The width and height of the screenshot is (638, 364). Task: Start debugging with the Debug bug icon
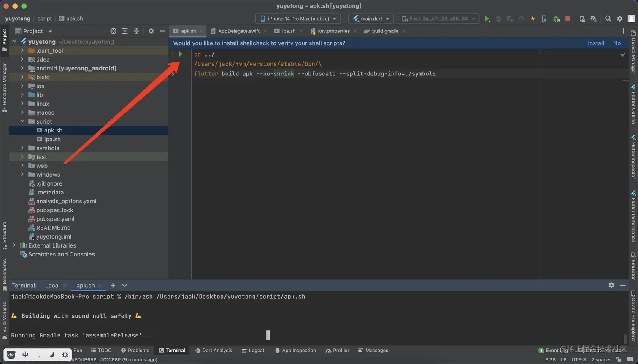(498, 19)
